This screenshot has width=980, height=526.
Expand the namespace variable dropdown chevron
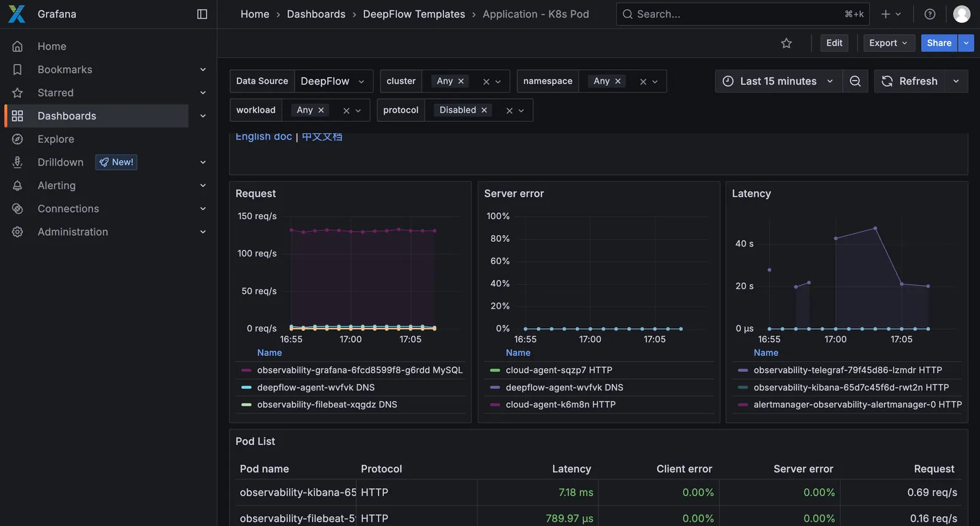pos(655,81)
